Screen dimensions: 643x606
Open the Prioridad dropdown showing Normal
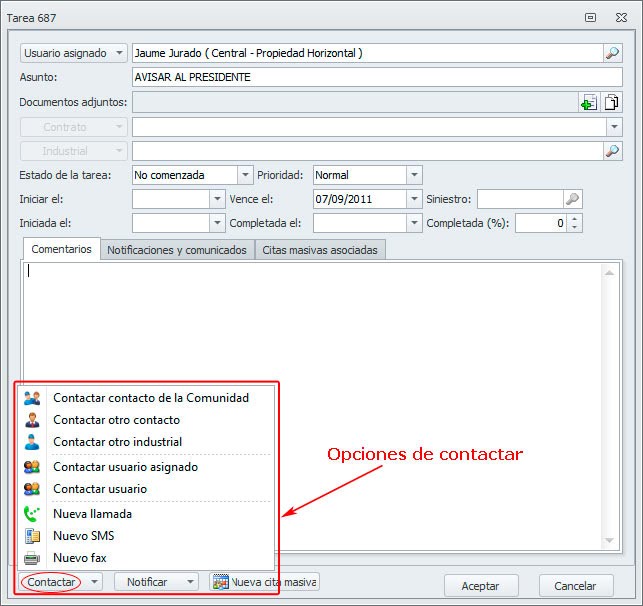414,175
